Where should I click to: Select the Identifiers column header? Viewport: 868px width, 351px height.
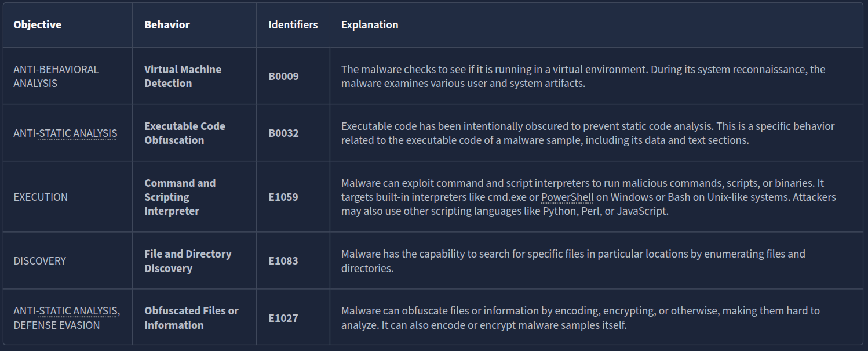[293, 25]
